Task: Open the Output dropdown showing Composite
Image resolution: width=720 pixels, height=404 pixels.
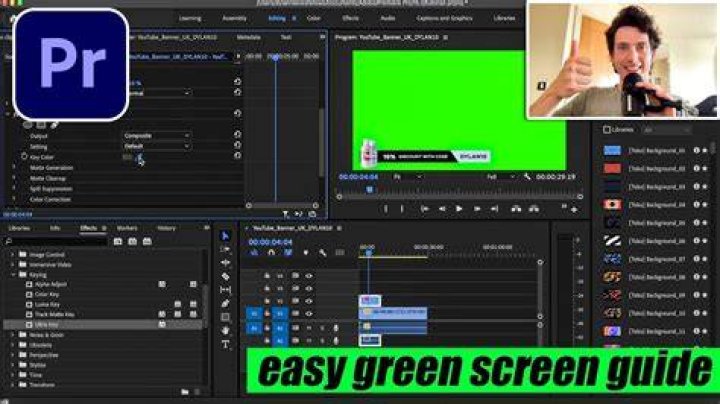Action: [157, 136]
